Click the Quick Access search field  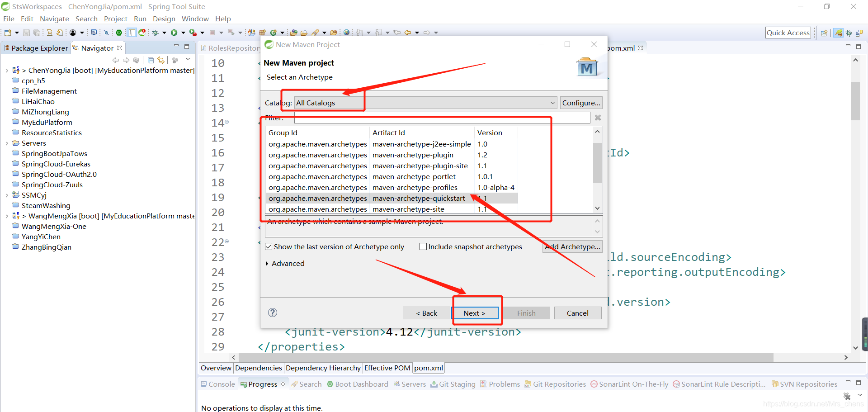[788, 33]
